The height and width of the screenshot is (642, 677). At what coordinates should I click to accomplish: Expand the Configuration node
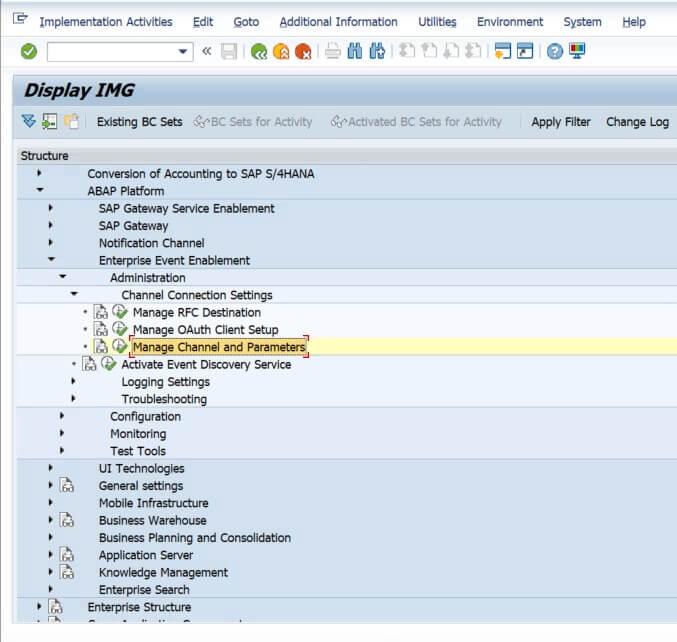(x=62, y=415)
